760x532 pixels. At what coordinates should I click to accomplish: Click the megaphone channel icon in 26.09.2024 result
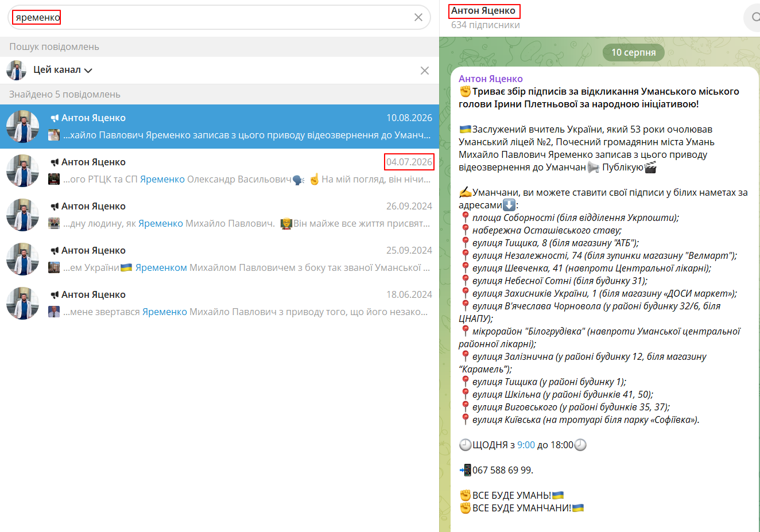pos(55,207)
